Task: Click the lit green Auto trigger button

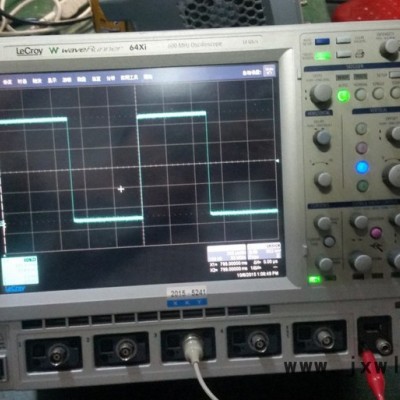Action: (343, 96)
